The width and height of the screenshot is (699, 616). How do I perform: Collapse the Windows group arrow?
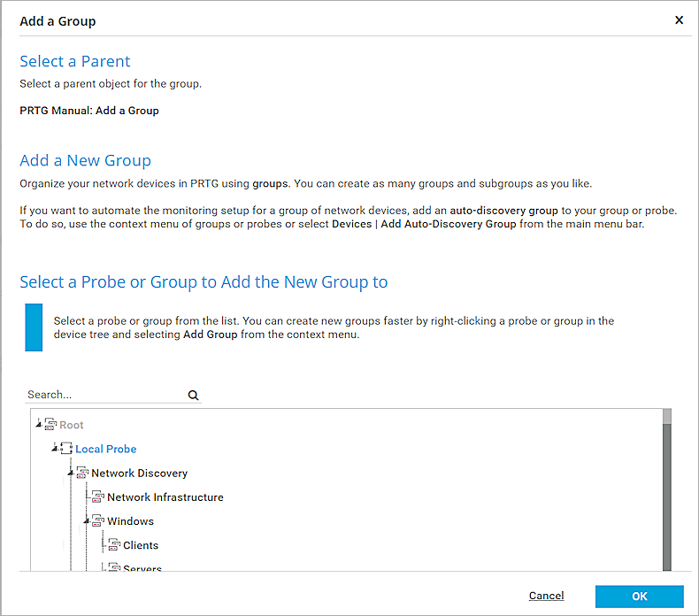coord(87,521)
